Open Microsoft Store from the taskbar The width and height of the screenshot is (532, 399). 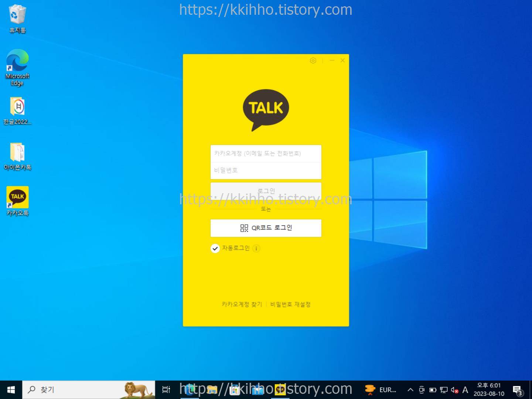235,390
